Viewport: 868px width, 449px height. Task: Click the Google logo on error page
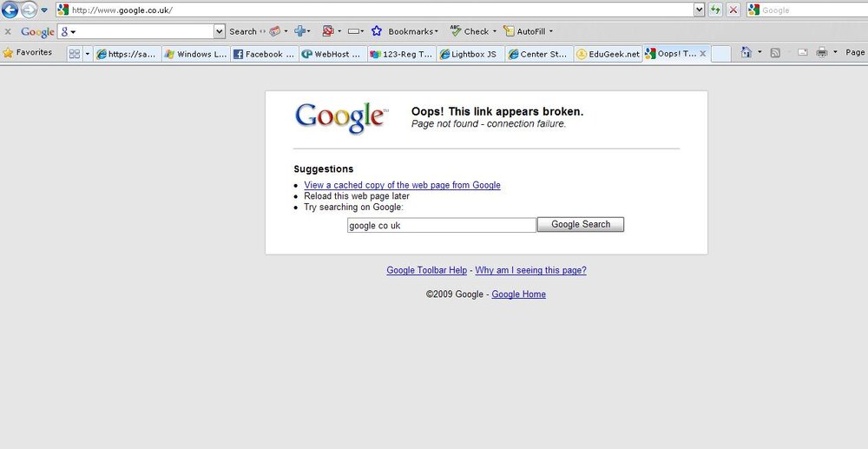point(340,118)
